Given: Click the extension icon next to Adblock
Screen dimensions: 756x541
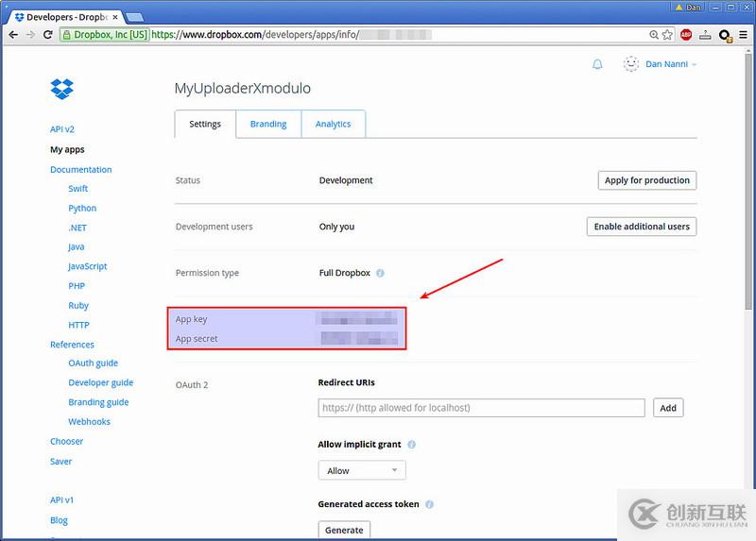Looking at the screenshot, I should pyautogui.click(x=705, y=35).
